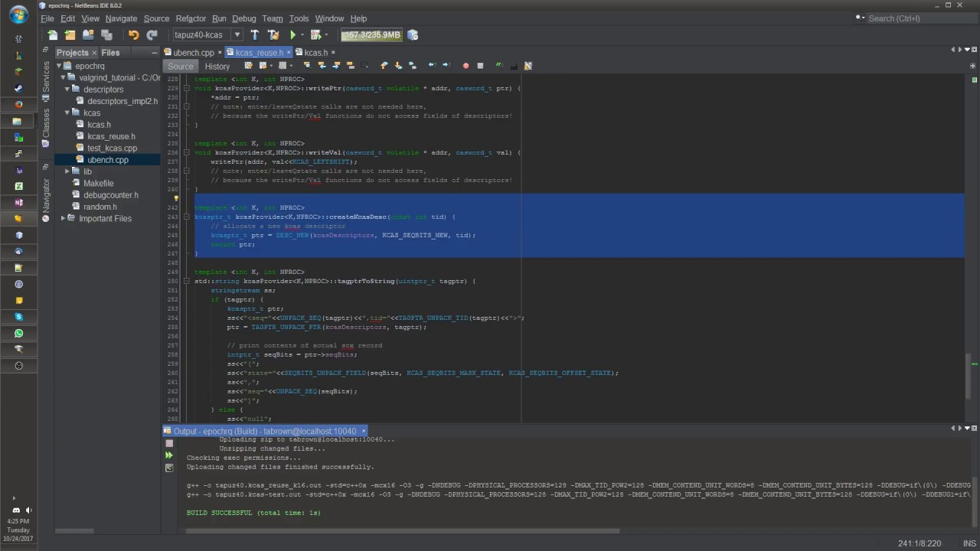Toggle the Rectangular Selection icon
Screen dimensions: 980x551
(364, 66)
